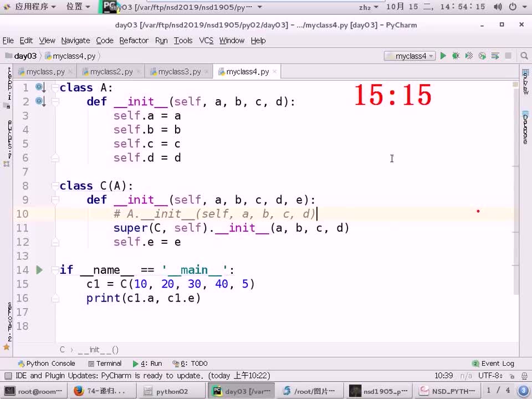Open the 位置 places menu
The image size is (532, 399).
click(78, 7)
